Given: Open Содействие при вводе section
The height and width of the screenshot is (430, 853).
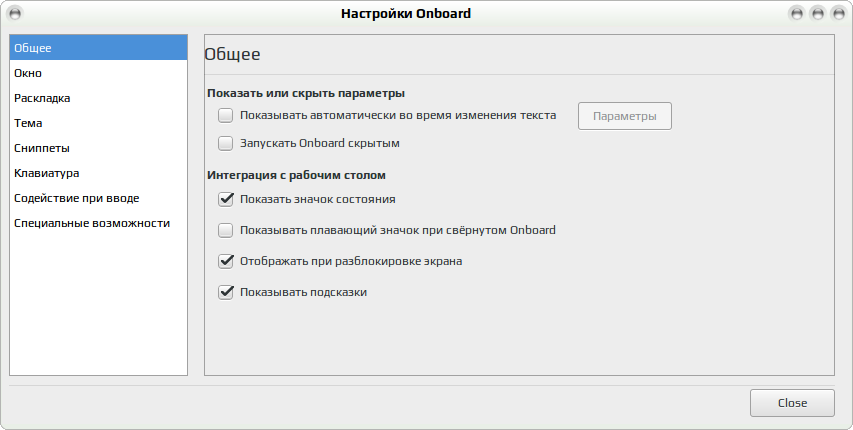Looking at the screenshot, I should click(98, 198).
